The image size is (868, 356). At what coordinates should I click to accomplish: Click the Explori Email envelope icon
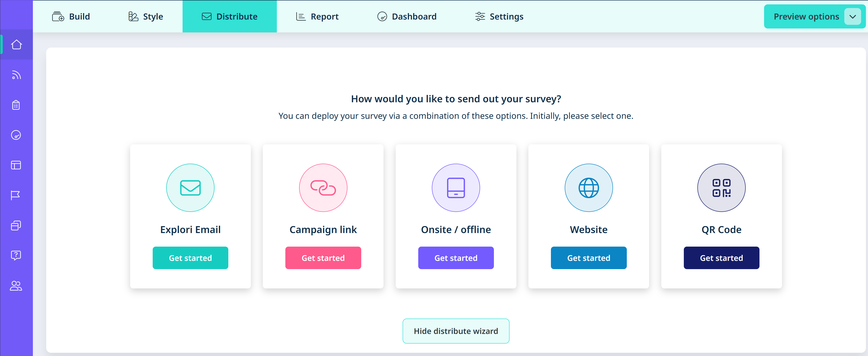[190, 188]
